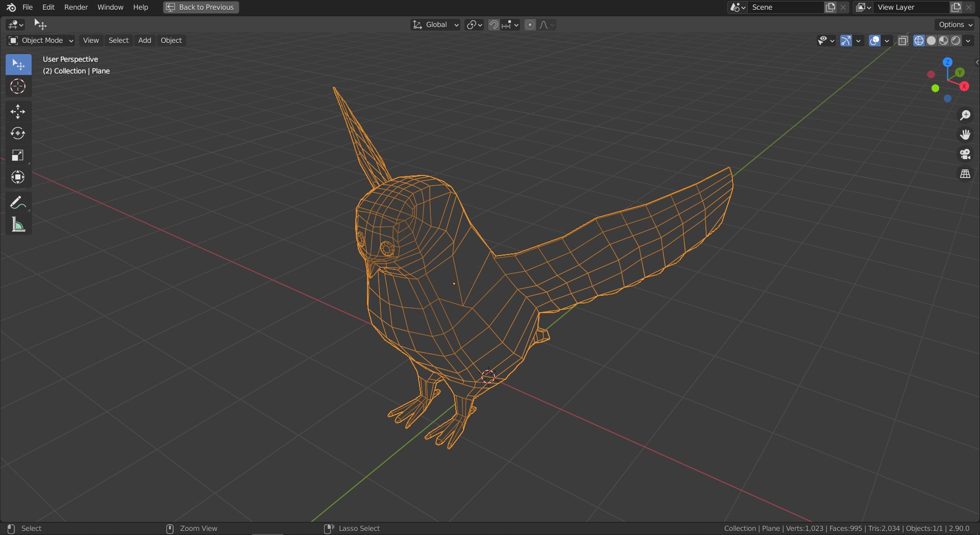Add new view layer with the copy icon

point(956,7)
